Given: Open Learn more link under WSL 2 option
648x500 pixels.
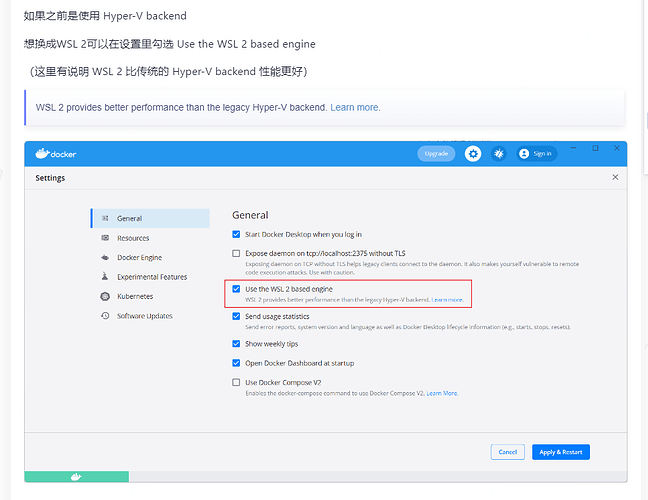Looking at the screenshot, I should [x=447, y=300].
